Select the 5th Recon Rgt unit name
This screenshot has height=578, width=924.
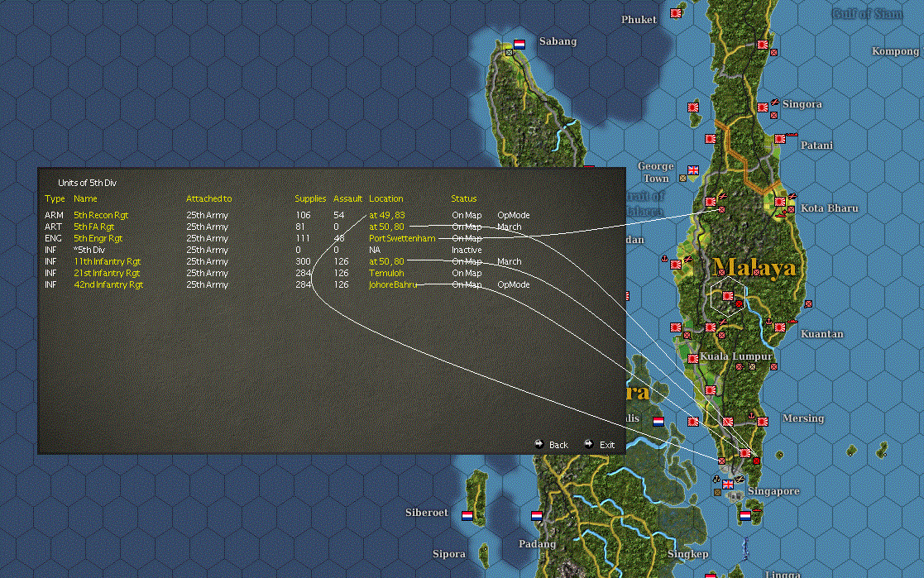[101, 215]
